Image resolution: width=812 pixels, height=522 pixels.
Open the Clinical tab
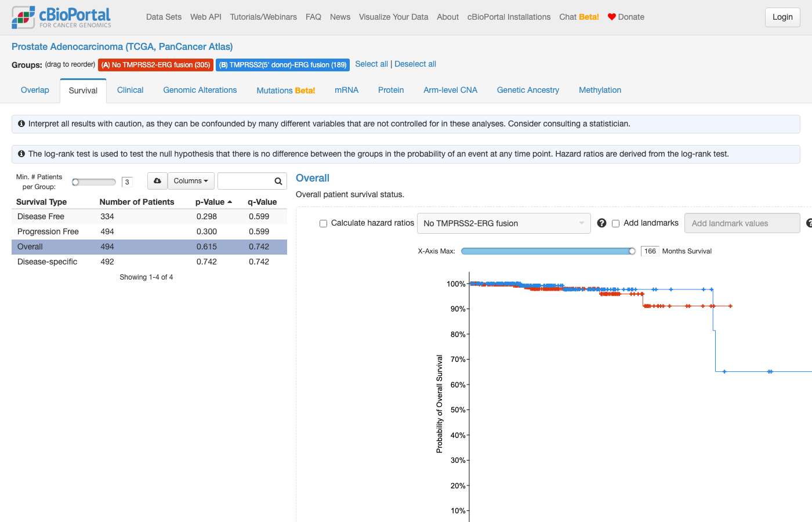[x=130, y=90]
